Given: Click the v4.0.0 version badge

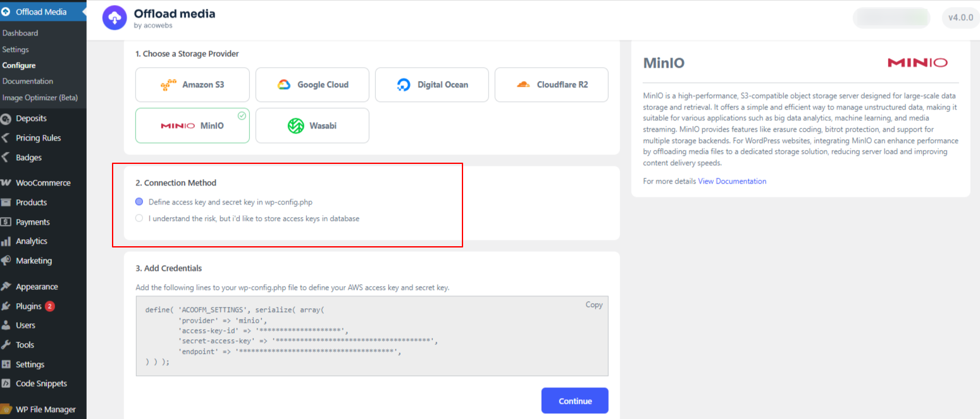Looking at the screenshot, I should [960, 18].
